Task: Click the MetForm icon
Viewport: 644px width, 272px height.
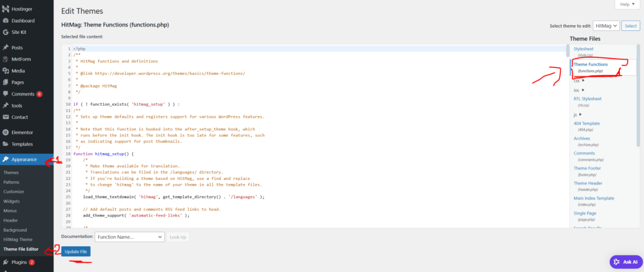Action: [x=6, y=59]
